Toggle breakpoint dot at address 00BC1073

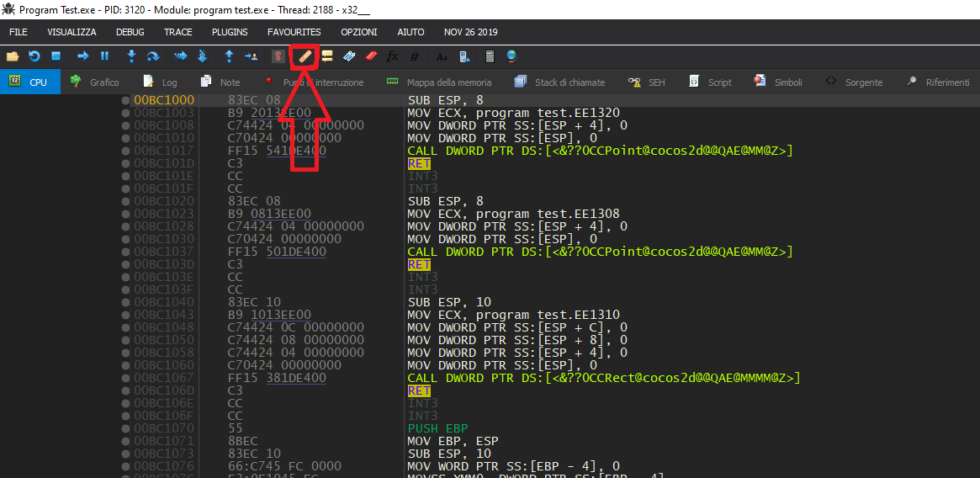point(125,454)
